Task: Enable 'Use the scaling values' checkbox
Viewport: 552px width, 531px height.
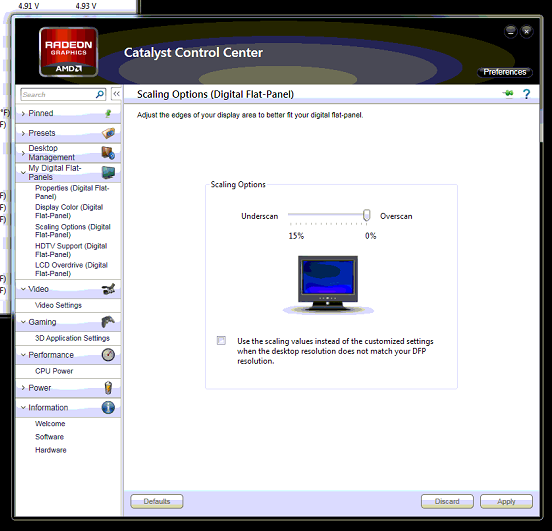Action: point(221,341)
